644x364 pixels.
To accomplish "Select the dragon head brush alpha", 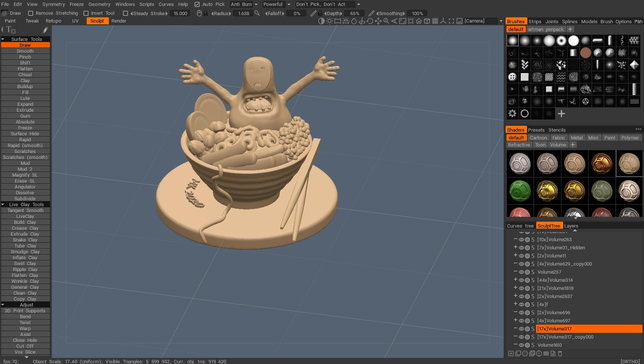I will [586, 89].
